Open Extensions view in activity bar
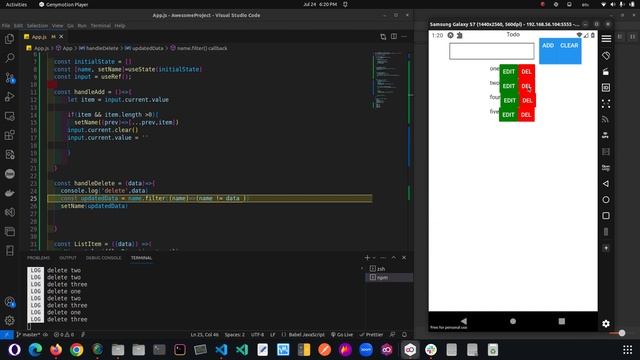The height and width of the screenshot is (360, 640). click(9, 135)
